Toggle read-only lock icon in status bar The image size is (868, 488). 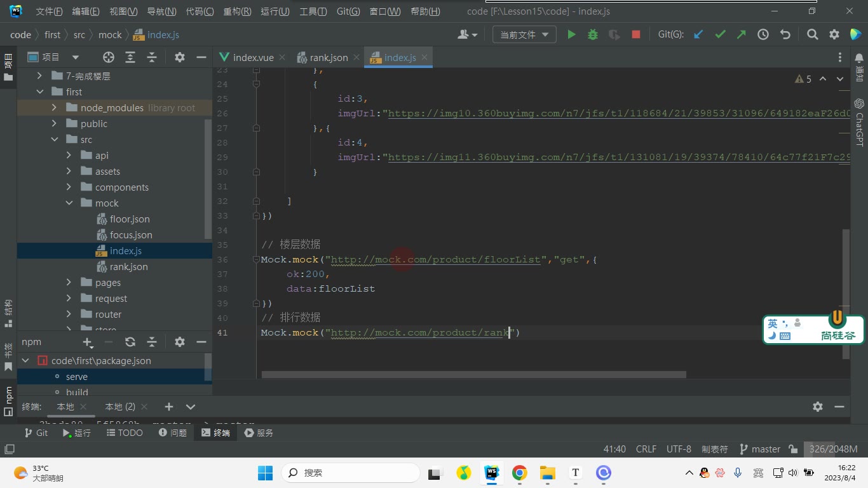click(x=793, y=449)
